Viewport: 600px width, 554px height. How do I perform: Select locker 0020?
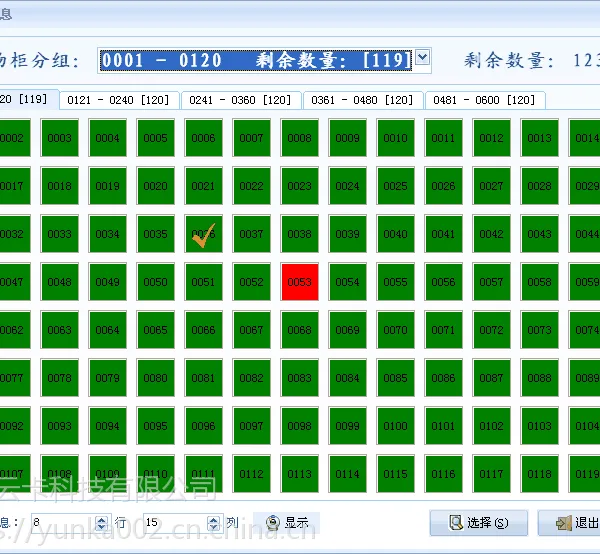coord(156,186)
